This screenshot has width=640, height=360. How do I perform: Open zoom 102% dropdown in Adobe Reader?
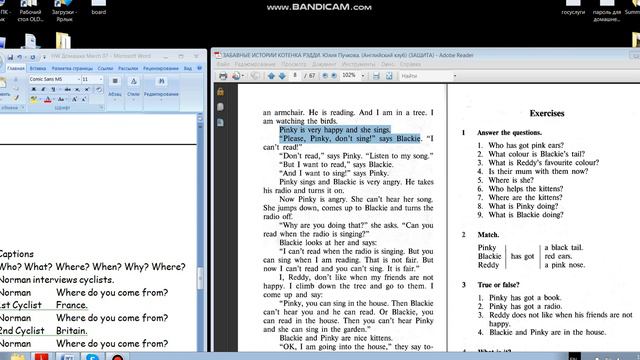[362, 76]
